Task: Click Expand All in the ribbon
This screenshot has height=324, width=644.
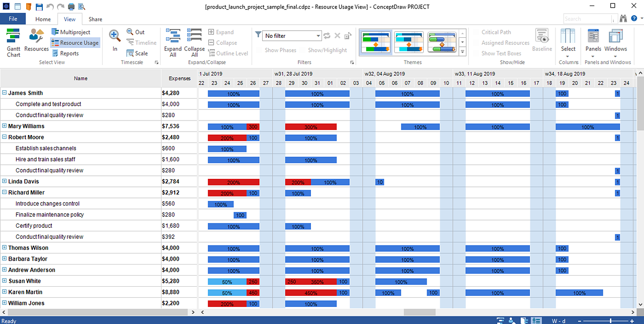Action: (173, 42)
